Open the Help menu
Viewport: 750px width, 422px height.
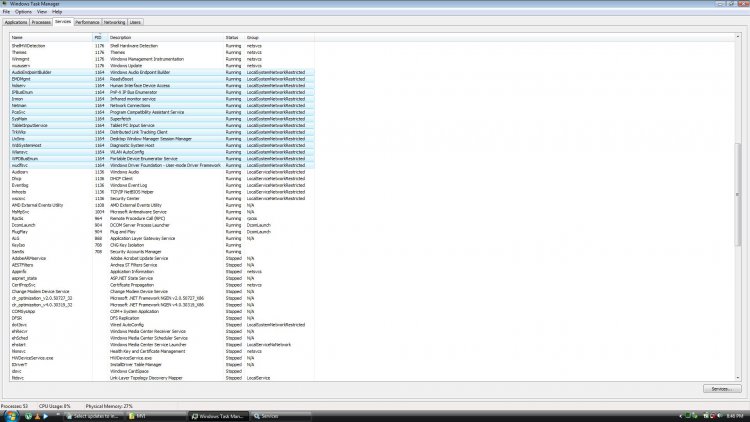tap(57, 11)
